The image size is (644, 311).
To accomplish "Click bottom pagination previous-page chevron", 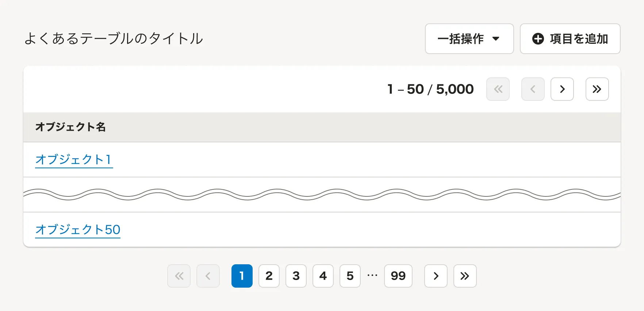I will (208, 276).
